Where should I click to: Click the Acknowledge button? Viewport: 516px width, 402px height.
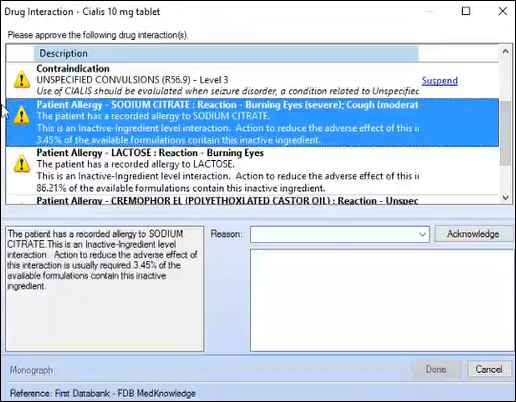473,234
